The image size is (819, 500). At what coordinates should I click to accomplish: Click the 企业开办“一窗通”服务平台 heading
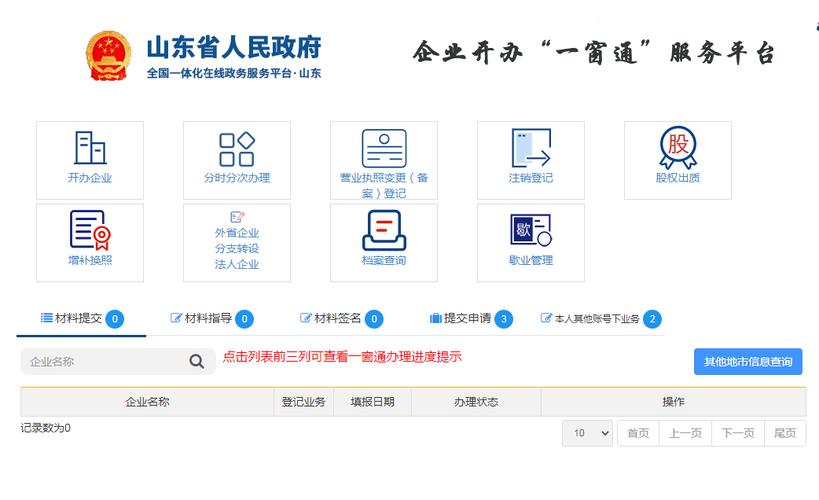[x=594, y=53]
